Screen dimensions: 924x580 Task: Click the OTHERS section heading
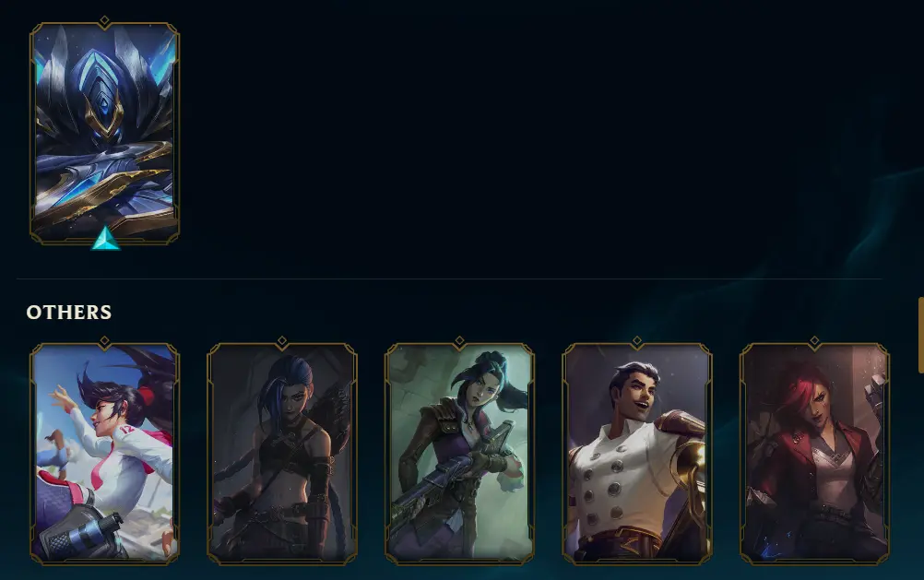(x=69, y=312)
